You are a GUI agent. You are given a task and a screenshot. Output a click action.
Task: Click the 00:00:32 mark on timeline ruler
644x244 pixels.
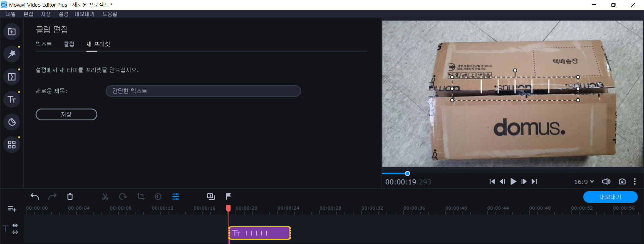click(372, 208)
